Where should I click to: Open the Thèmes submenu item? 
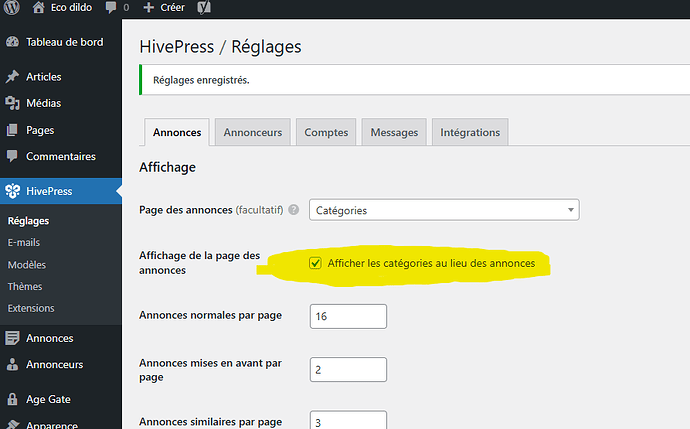tap(25, 286)
